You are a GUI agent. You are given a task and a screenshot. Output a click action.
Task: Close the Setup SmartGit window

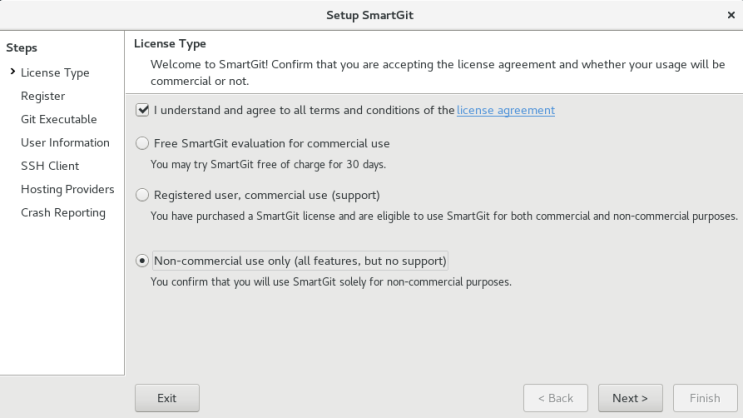click(x=730, y=15)
